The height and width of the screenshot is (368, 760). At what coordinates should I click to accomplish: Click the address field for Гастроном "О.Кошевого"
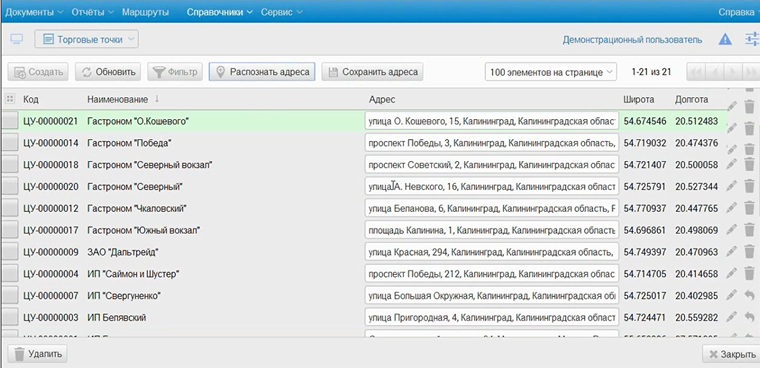[492, 121]
